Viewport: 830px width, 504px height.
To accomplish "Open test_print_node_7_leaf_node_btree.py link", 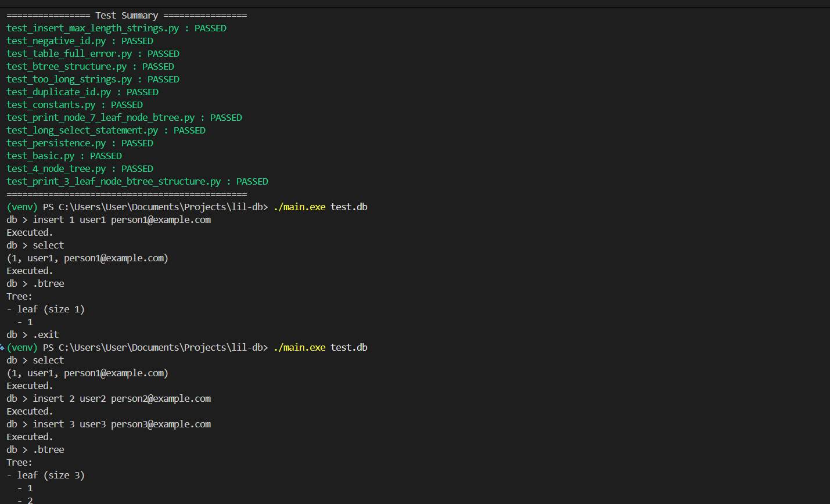I will [x=100, y=118].
